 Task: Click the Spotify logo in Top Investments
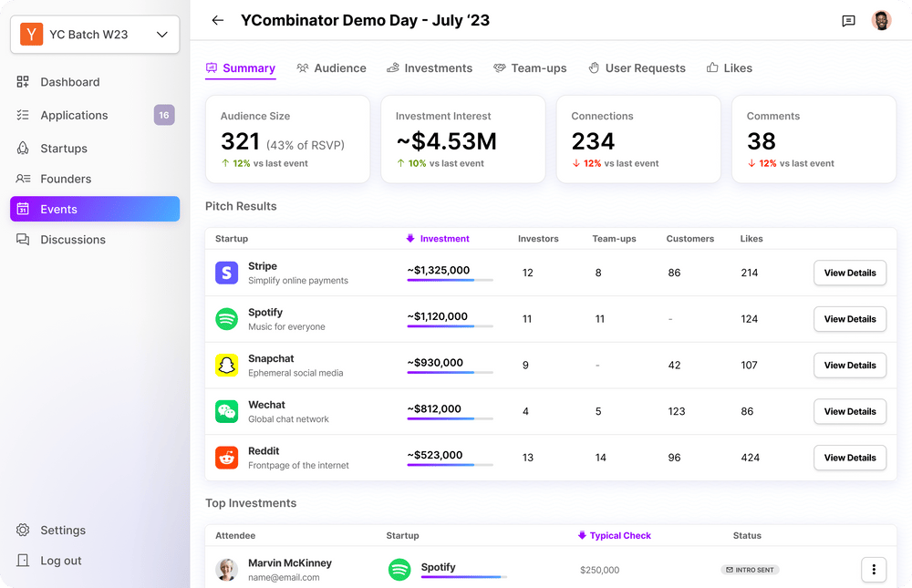pos(399,570)
